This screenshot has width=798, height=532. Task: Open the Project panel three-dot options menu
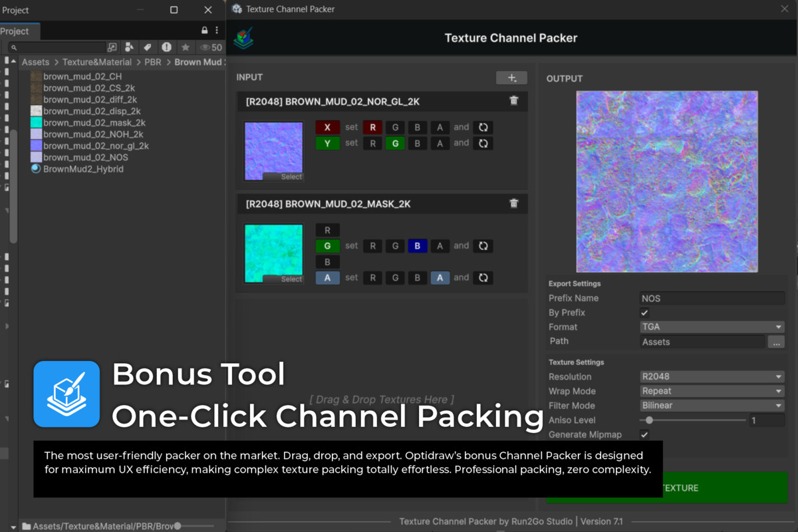point(217,31)
